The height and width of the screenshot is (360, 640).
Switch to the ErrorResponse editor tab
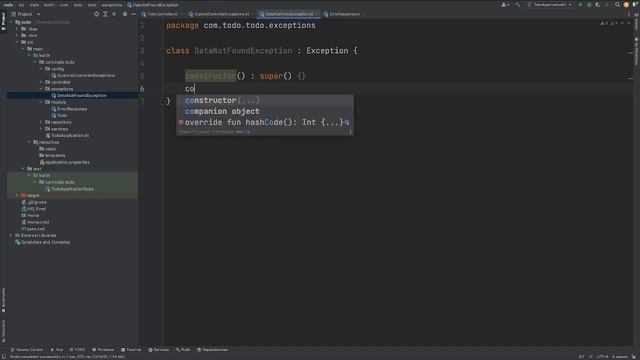[344, 14]
